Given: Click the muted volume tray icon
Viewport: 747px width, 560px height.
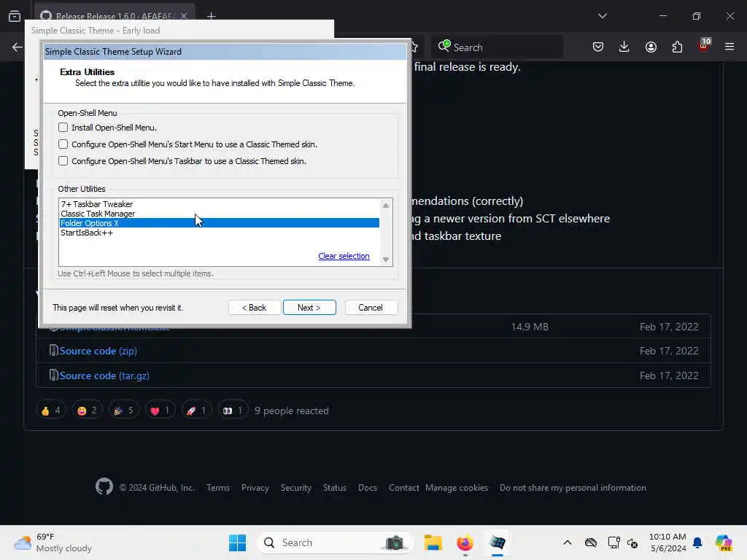Looking at the screenshot, I should coord(632,542).
